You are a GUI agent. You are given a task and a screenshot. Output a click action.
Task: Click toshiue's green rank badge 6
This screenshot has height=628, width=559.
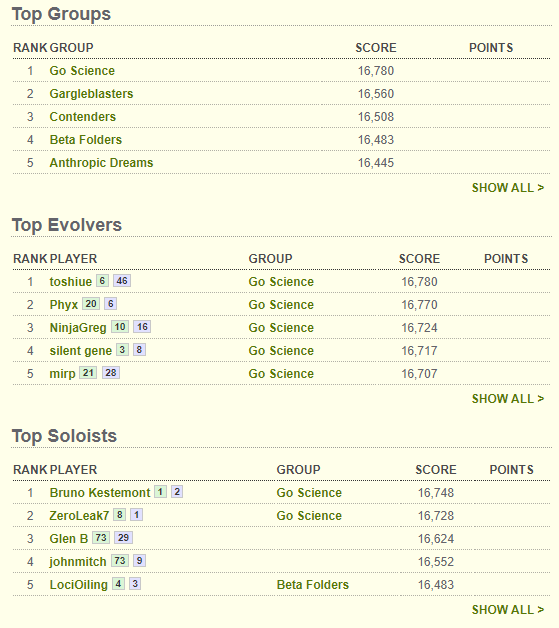tap(102, 281)
